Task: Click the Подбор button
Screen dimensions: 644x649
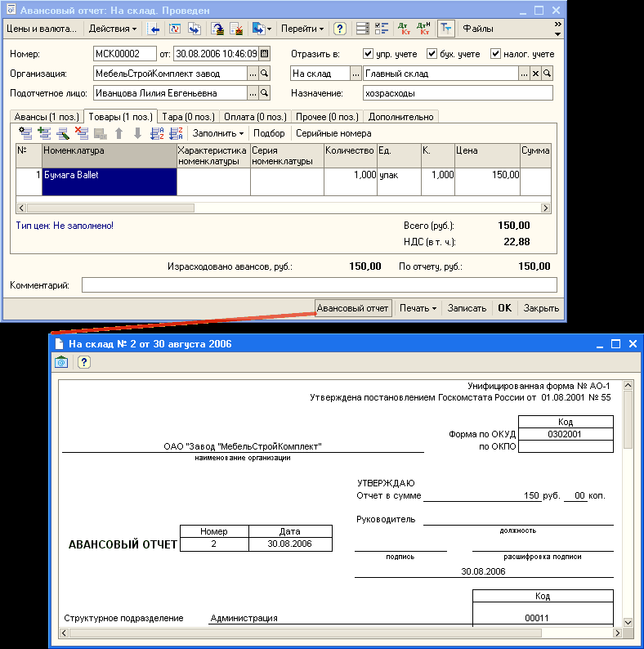Action: pos(269,133)
